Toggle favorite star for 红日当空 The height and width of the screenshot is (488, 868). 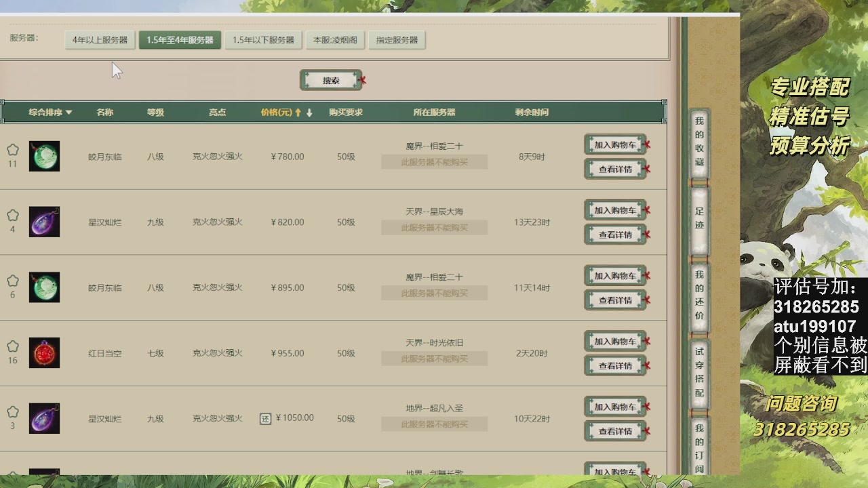click(x=12, y=346)
